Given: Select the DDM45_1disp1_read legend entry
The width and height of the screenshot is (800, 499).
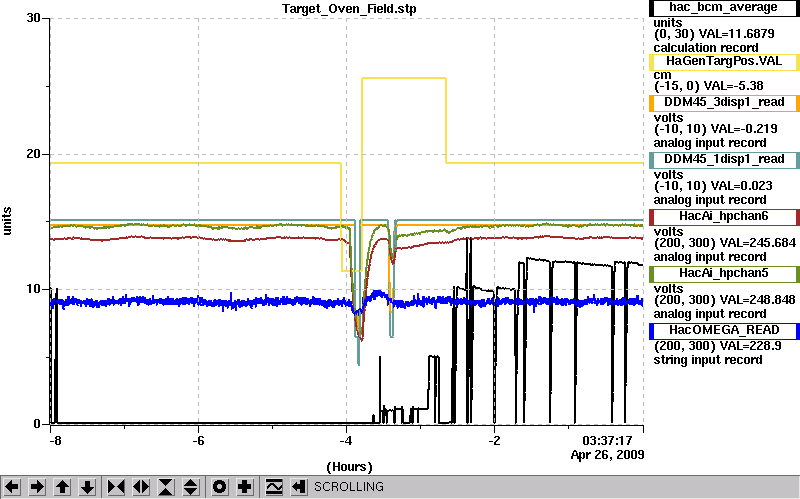Looking at the screenshot, I should [x=724, y=160].
